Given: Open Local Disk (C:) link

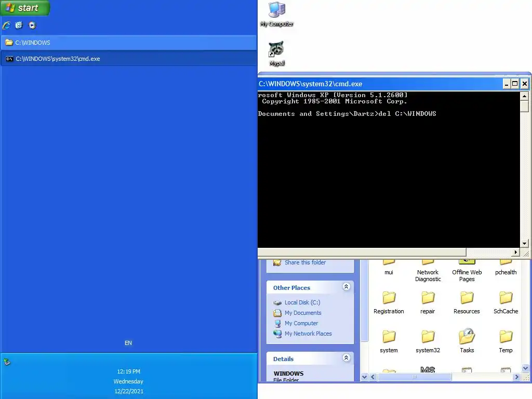Looking at the screenshot, I should click(x=302, y=302).
